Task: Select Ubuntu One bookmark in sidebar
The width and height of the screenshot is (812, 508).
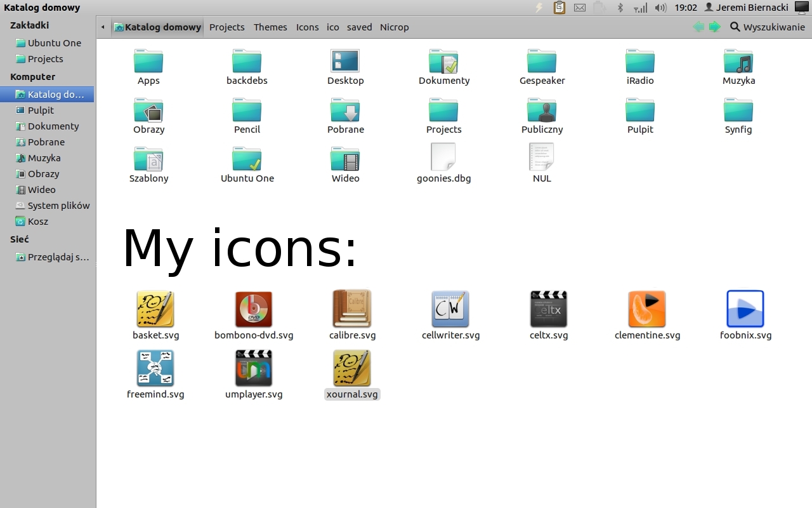Action: coord(48,43)
